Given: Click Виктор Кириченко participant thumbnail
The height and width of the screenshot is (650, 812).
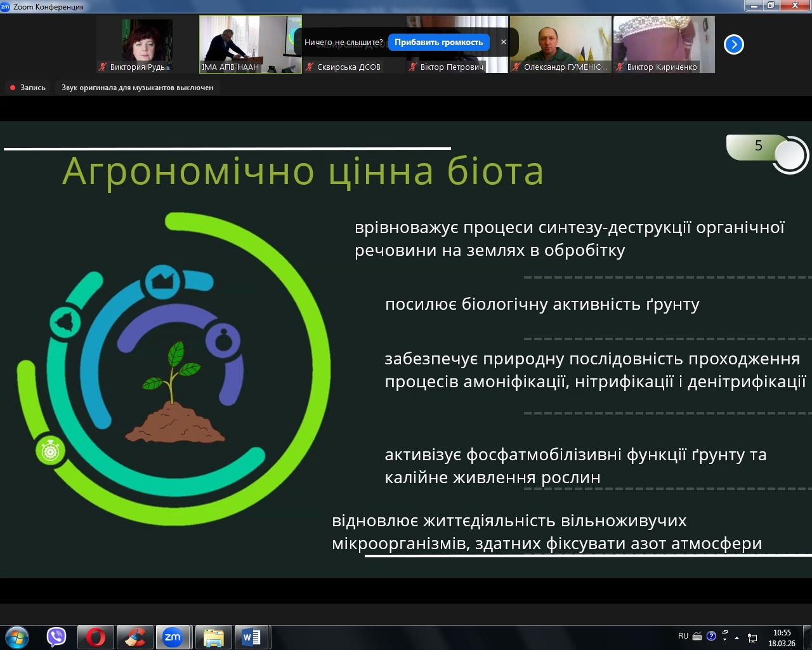Looking at the screenshot, I should pos(664,44).
